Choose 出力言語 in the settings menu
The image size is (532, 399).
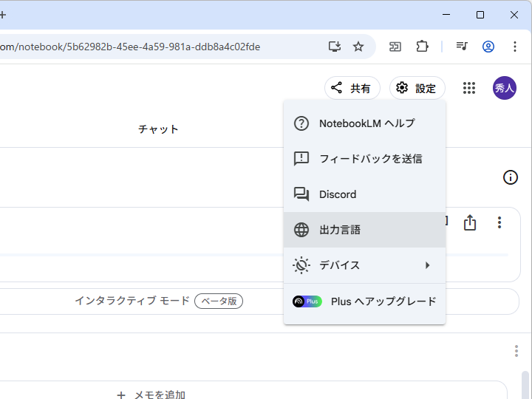[364, 230]
